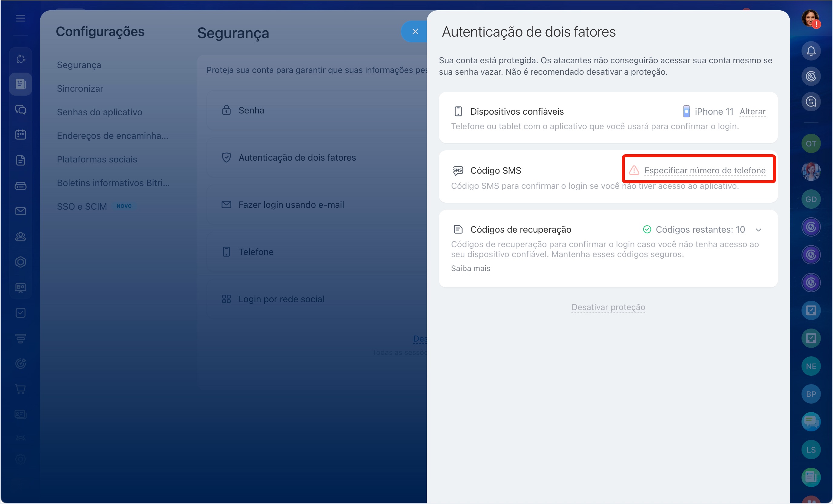This screenshot has height=504, width=833.
Task: Click Especificar número de telefone link
Action: point(705,170)
